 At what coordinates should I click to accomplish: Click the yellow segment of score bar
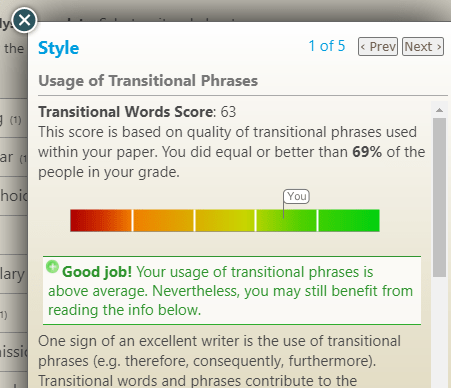click(x=225, y=220)
